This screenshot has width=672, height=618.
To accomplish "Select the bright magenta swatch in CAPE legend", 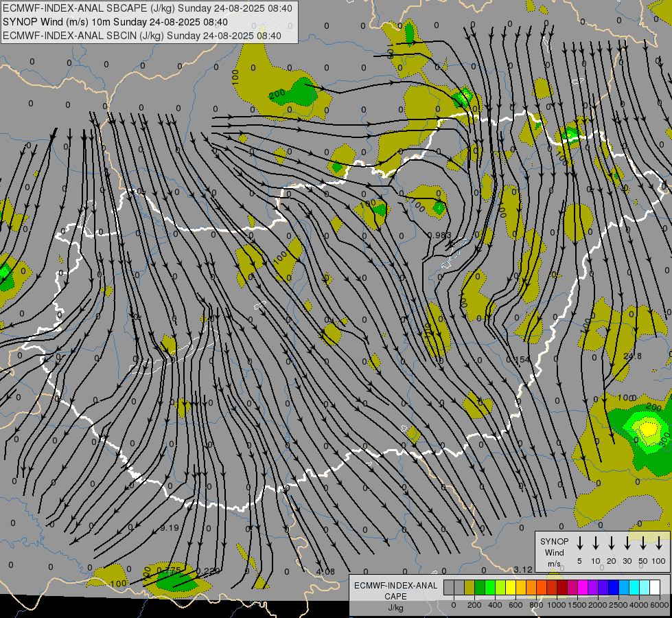I will pyautogui.click(x=583, y=588).
